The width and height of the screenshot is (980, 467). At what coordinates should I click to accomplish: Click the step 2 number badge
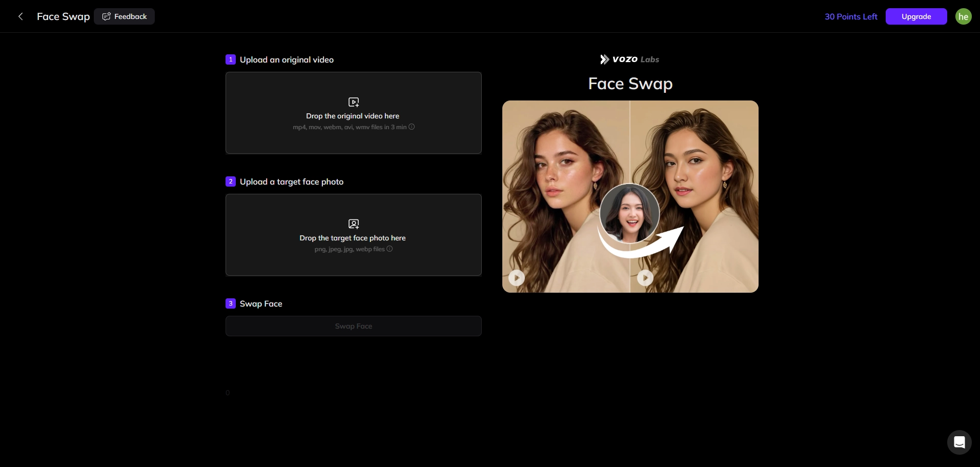point(231,181)
